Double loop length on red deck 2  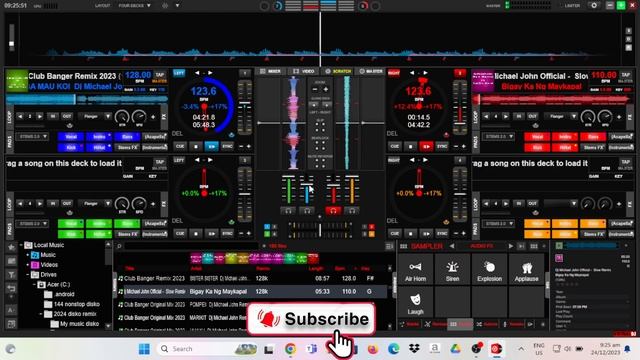click(505, 116)
